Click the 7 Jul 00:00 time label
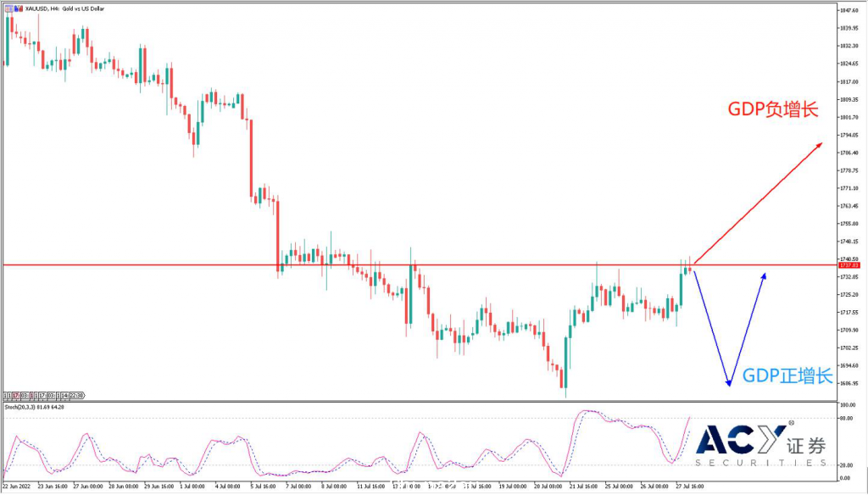 coord(298,487)
